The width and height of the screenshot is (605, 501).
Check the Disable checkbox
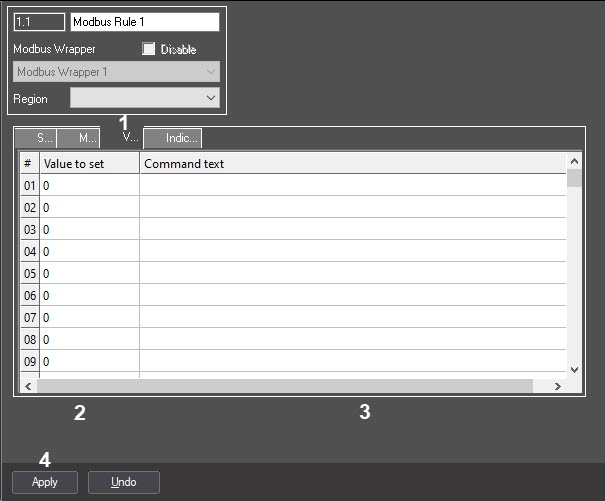[x=149, y=49]
